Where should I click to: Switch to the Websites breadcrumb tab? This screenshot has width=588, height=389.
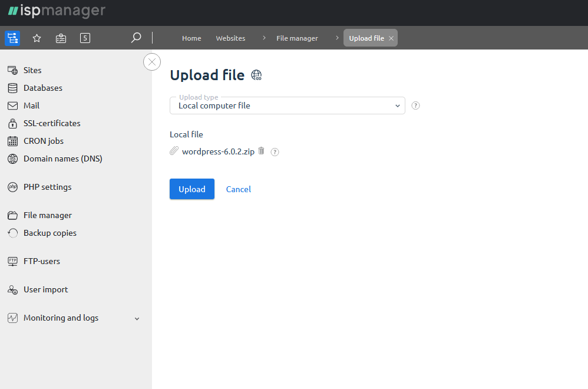(230, 38)
